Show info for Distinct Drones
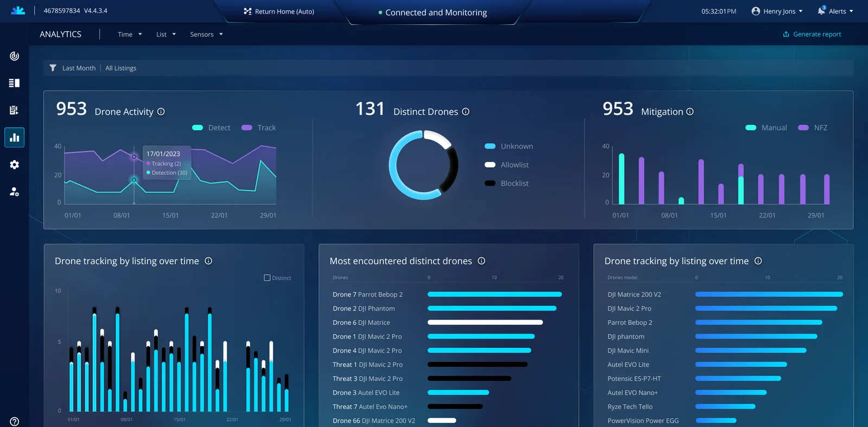This screenshot has height=427, width=868. (x=465, y=111)
